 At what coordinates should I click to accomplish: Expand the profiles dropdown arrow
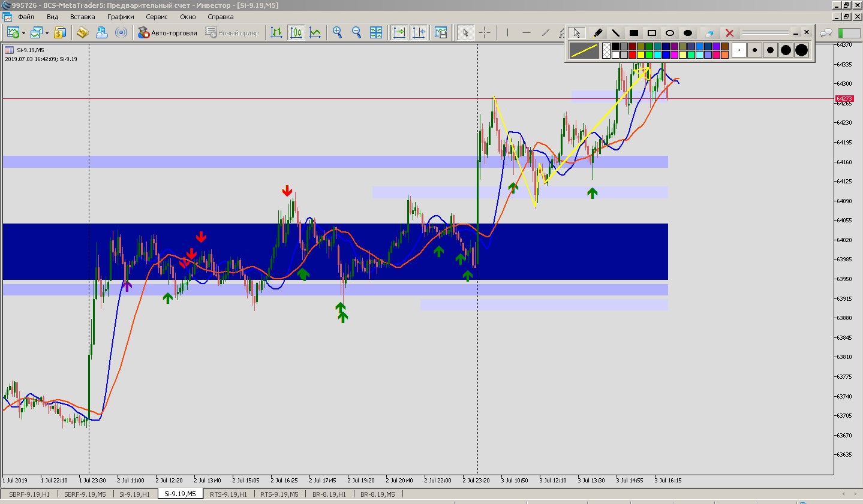click(x=47, y=33)
